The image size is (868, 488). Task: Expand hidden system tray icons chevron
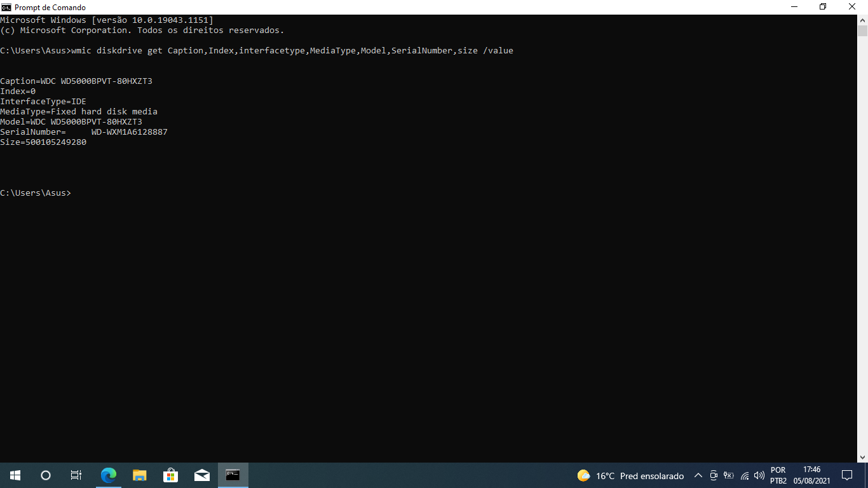pos(698,475)
